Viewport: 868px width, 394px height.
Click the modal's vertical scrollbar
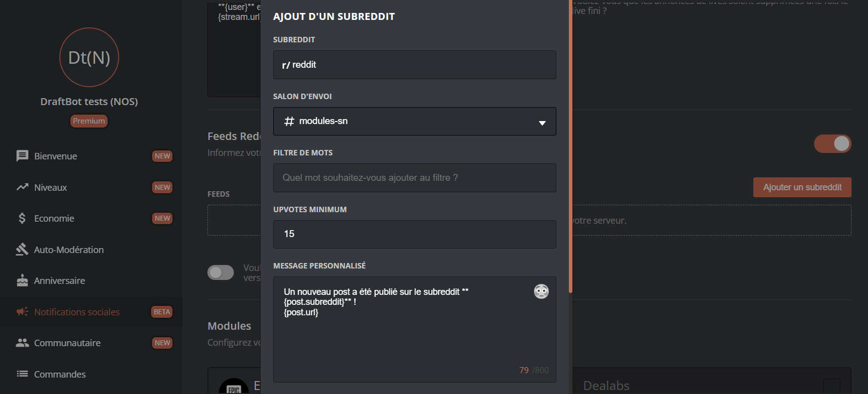point(570,149)
